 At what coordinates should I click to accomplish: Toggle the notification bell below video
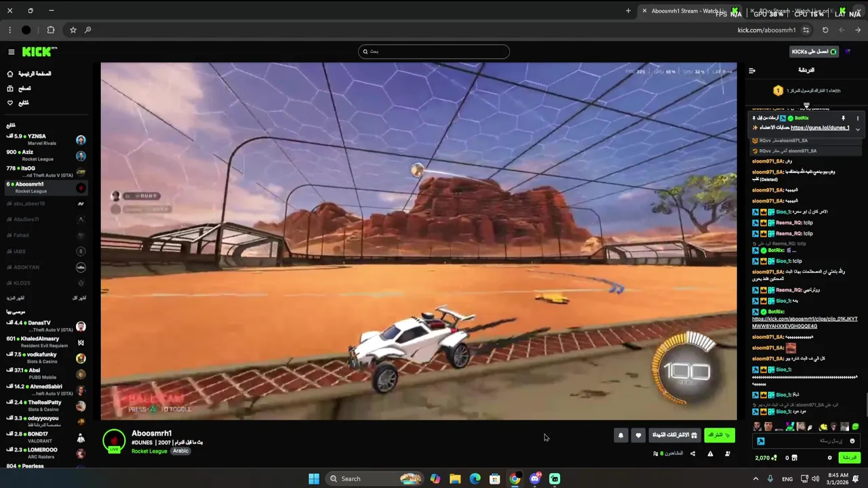point(620,436)
